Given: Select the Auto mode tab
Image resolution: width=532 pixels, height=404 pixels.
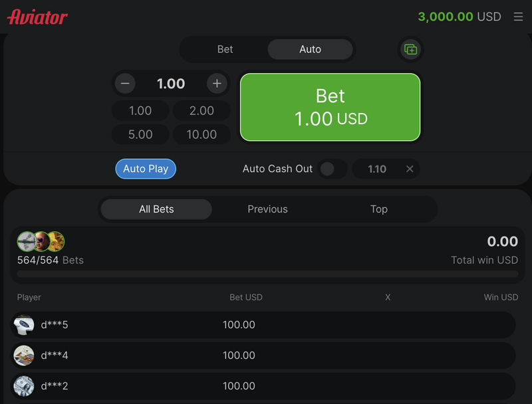Looking at the screenshot, I should point(310,49).
